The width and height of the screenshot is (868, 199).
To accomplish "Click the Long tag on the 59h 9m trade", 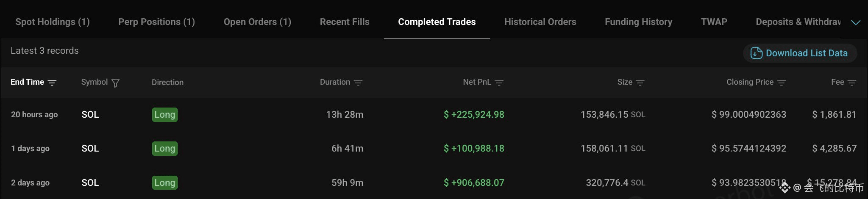I will [x=165, y=182].
